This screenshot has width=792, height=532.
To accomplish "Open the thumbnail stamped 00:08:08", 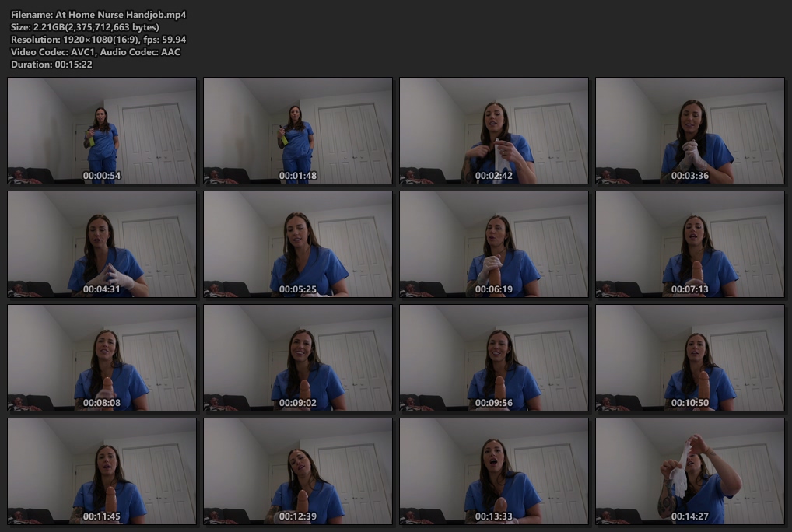I will click(x=102, y=358).
